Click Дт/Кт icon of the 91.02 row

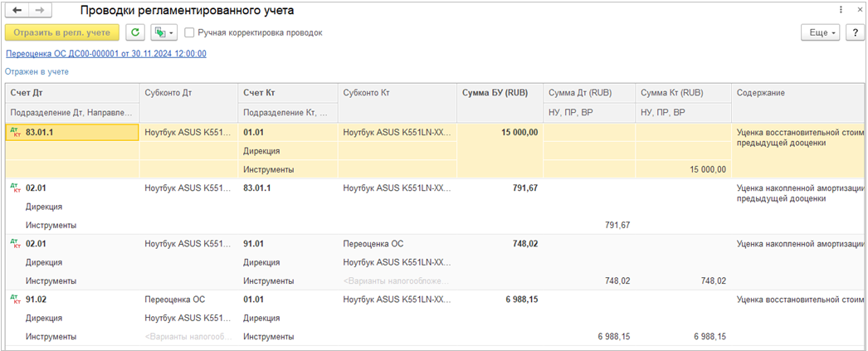pyautogui.click(x=14, y=300)
